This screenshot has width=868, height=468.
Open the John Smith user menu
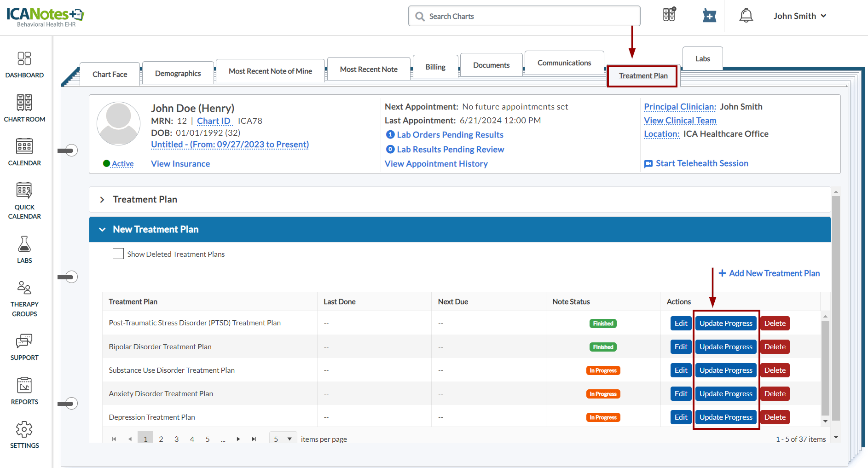coord(799,16)
